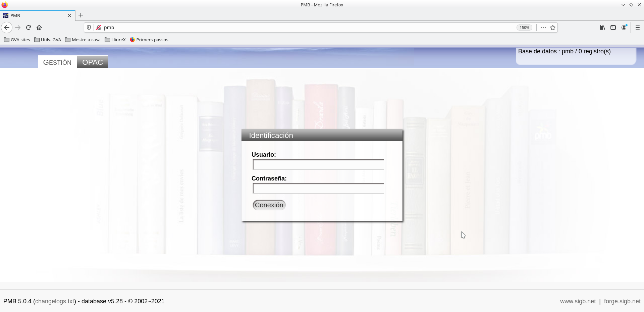Focus the Contraseña password field
This screenshot has width=644, height=312.
(318, 189)
